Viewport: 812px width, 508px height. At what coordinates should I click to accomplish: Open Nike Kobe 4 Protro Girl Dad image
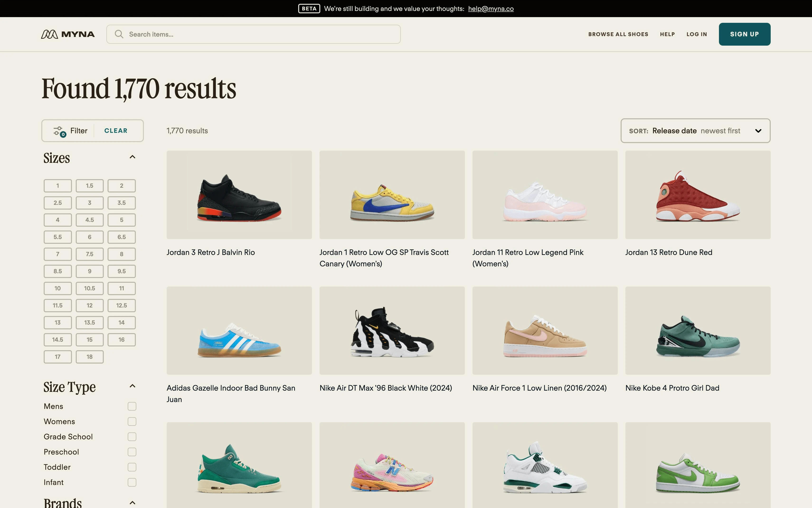tap(698, 331)
